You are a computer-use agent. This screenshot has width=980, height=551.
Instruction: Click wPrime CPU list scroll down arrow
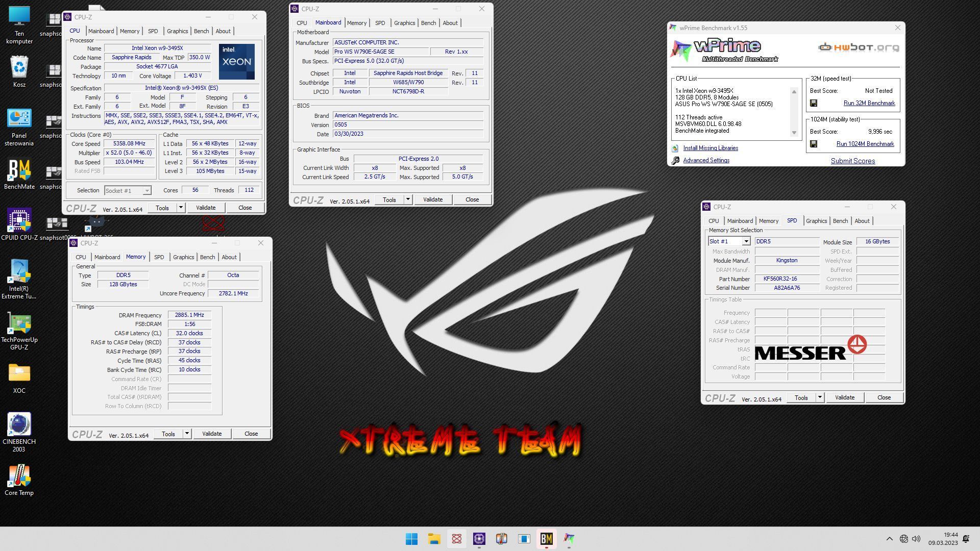pyautogui.click(x=794, y=133)
